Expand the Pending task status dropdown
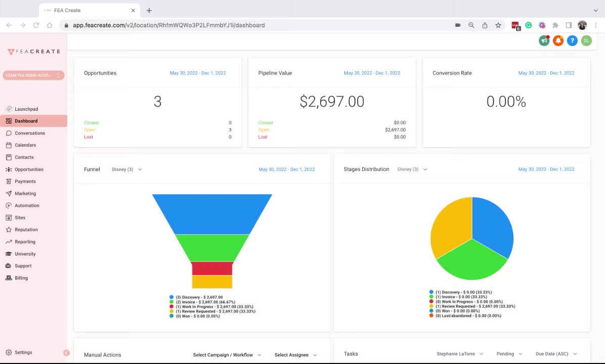 (x=509, y=353)
